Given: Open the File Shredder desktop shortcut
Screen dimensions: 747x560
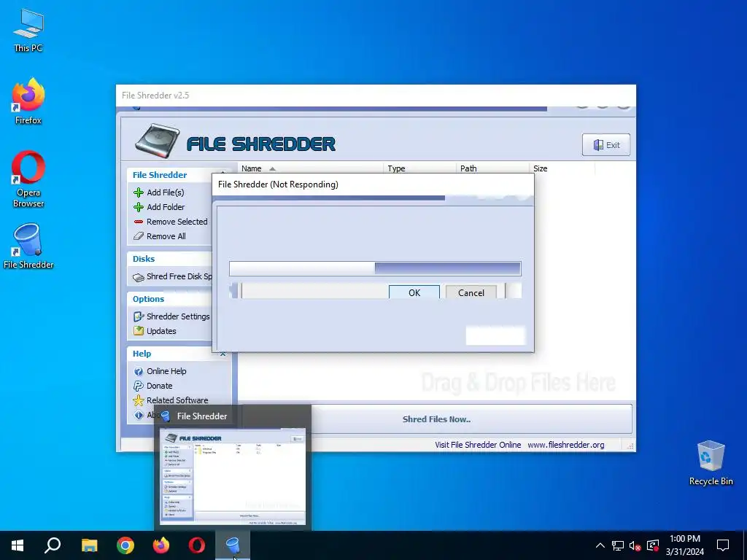Looking at the screenshot, I should click(x=28, y=246).
